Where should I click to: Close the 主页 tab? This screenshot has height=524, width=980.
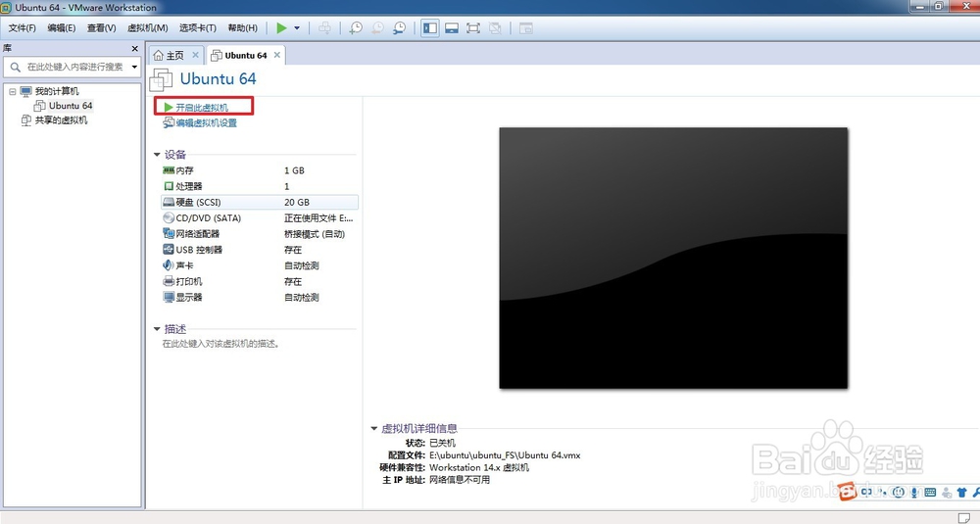[195, 55]
